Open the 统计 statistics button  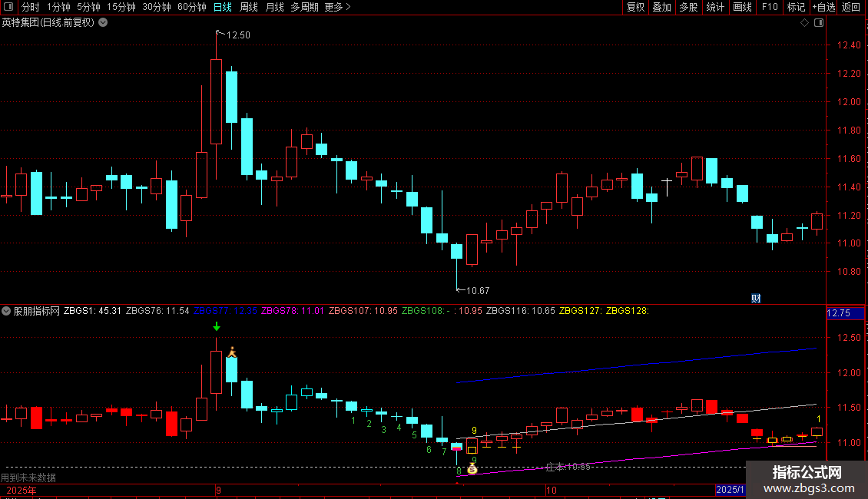(714, 7)
